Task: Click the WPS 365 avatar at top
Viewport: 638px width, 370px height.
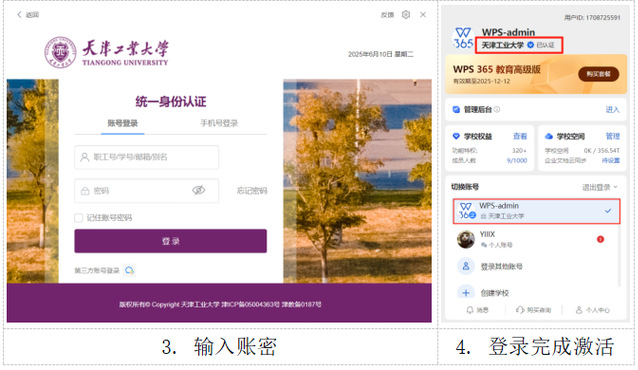Action: (463, 38)
